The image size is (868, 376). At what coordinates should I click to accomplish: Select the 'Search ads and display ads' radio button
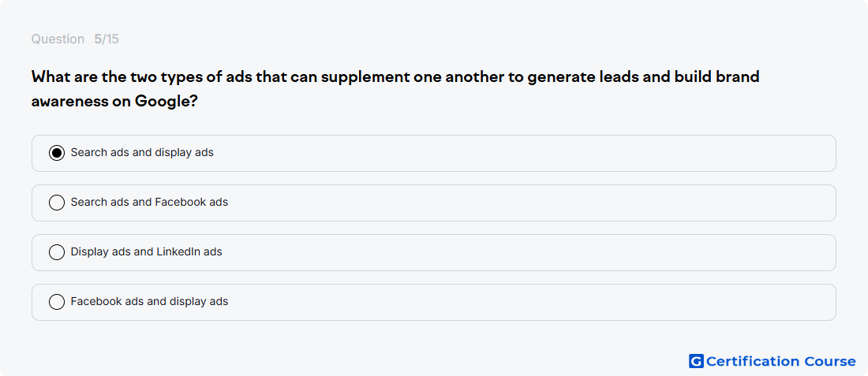[57, 153]
